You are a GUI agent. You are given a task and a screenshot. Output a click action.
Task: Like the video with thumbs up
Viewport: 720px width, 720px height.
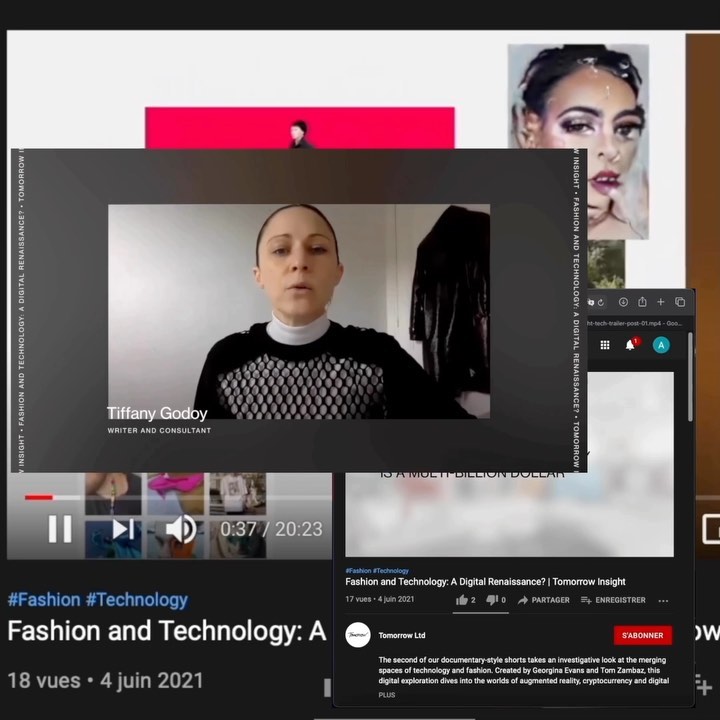coord(463,600)
